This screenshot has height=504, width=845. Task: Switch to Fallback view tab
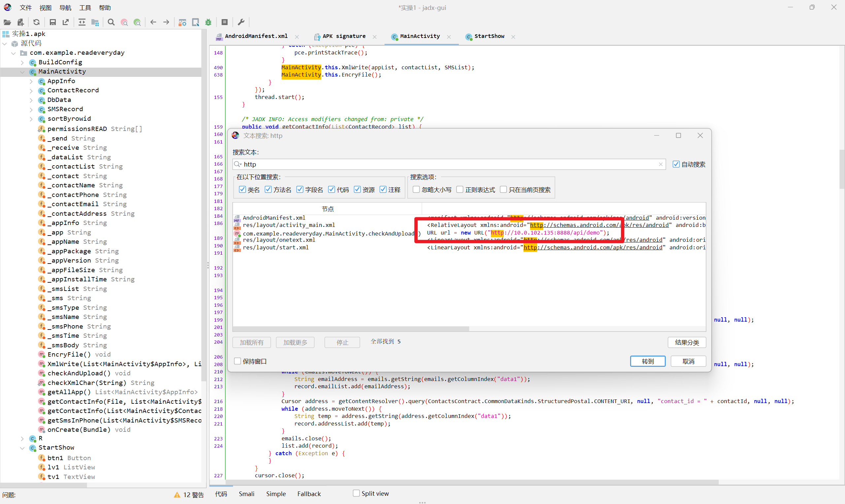pos(309,494)
